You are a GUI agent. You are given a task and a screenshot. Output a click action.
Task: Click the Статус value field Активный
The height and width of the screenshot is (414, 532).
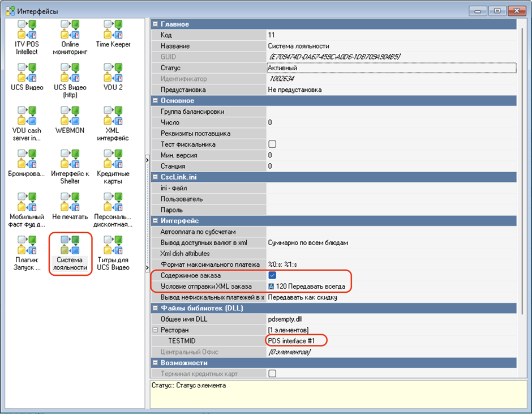391,68
